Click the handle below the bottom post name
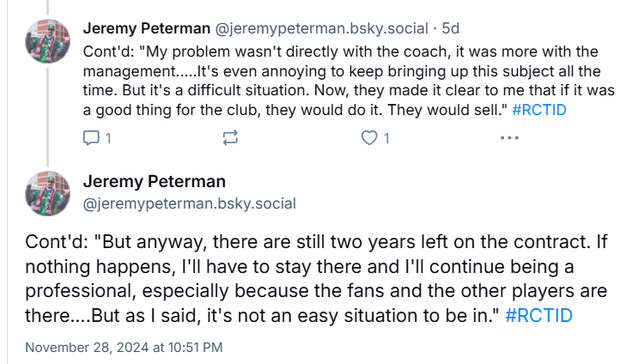Viewport: 638px width, 364px height. [189, 203]
